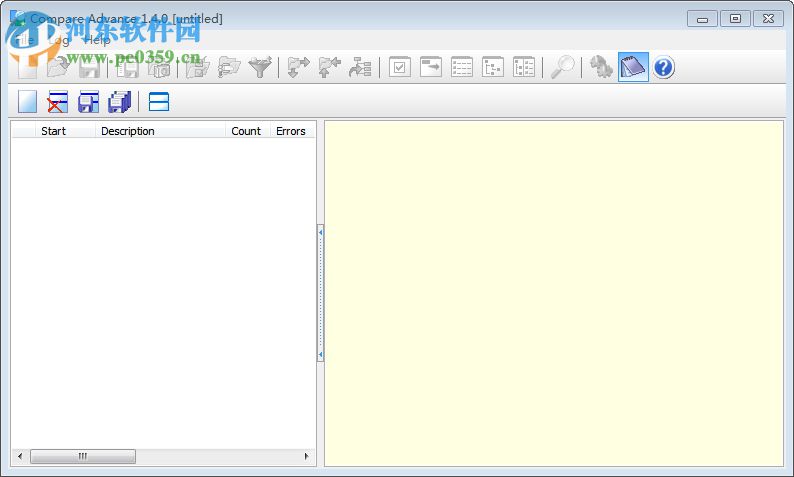The image size is (794, 477).
Task: Click the checkmark tab view icon
Action: tap(400, 67)
